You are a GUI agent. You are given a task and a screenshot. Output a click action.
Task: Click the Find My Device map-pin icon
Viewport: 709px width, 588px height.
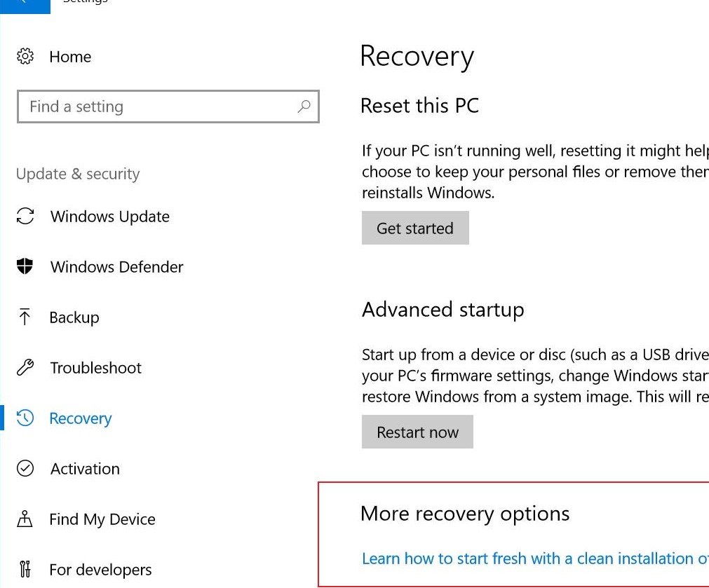click(25, 519)
